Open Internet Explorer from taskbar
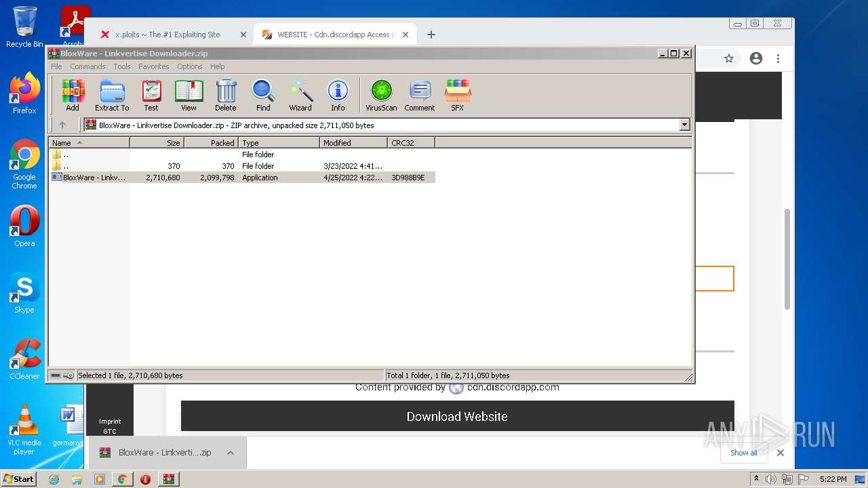 click(54, 479)
